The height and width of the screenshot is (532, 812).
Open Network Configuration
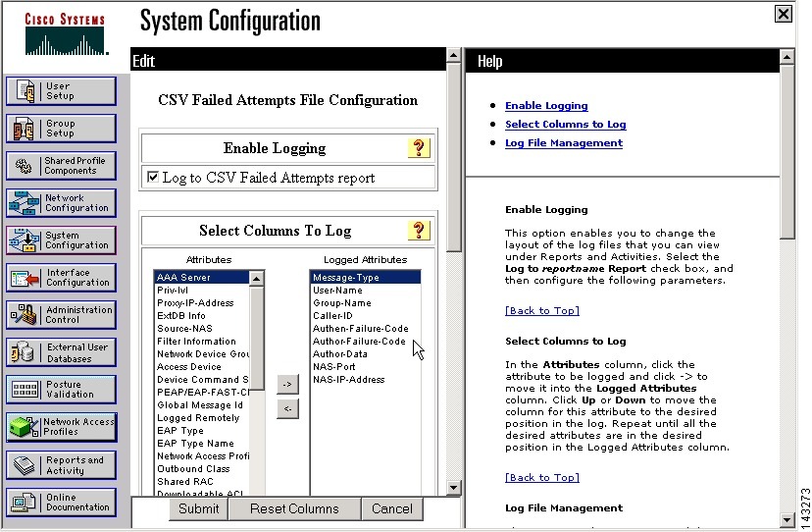click(x=61, y=203)
